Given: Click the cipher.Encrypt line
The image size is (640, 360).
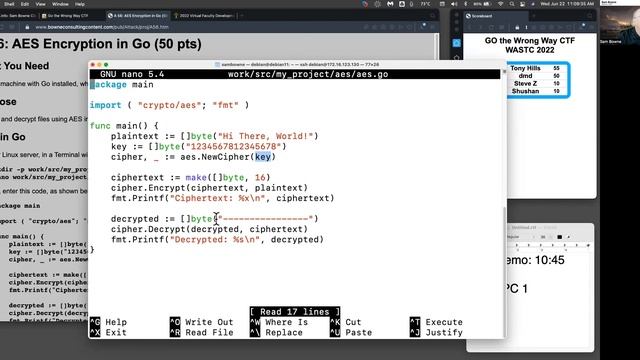Looking at the screenshot, I should (209, 188).
